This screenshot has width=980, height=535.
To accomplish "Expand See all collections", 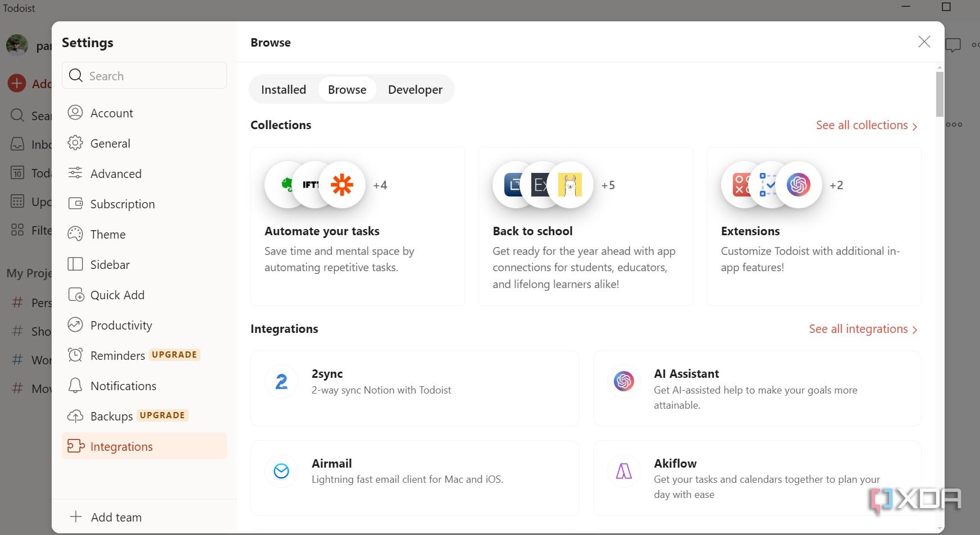I will pyautogui.click(x=866, y=125).
